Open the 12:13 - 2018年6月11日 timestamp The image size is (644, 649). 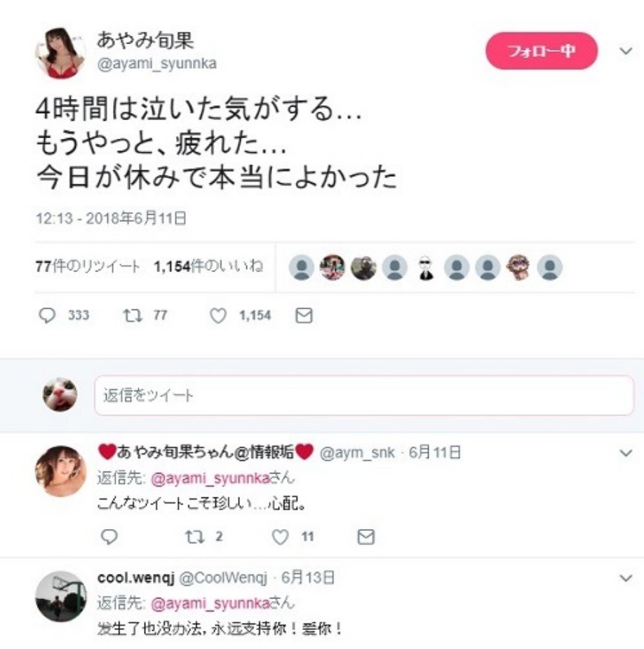[x=111, y=218]
